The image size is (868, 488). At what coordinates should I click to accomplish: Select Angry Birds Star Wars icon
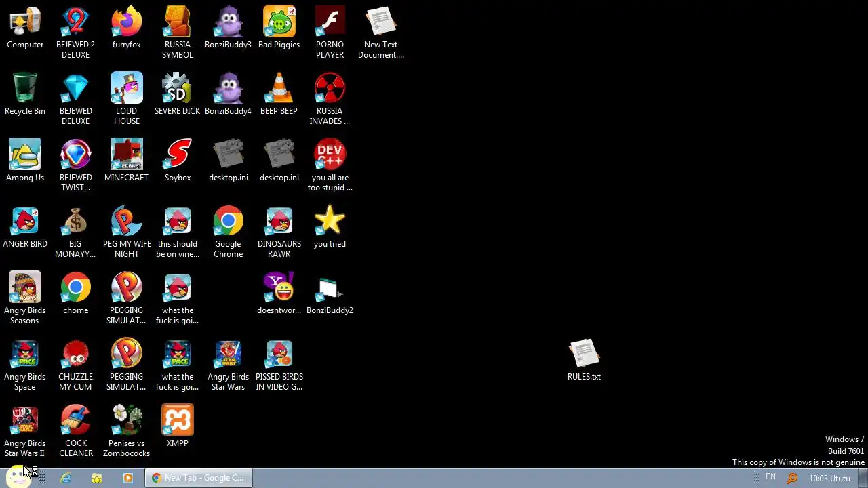228,354
